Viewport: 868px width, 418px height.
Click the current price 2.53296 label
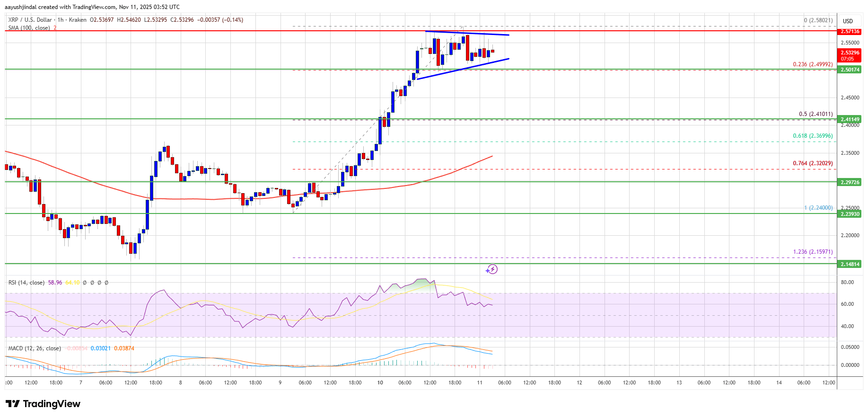tap(850, 53)
